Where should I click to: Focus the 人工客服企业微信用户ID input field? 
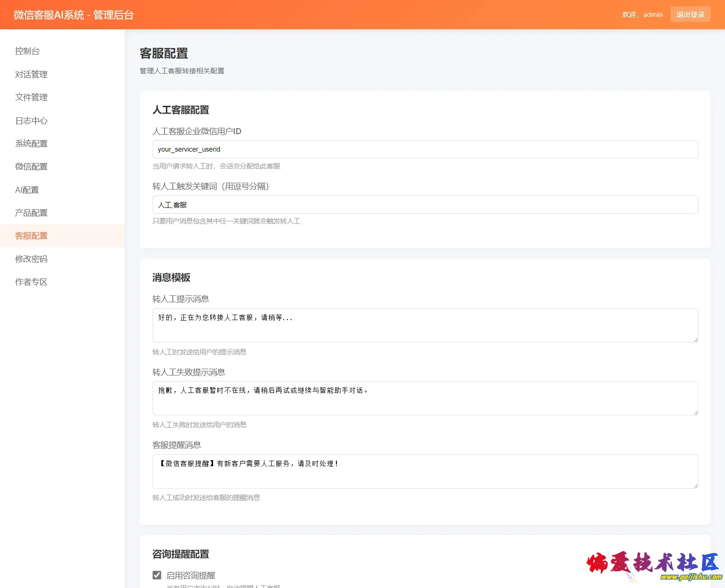[x=425, y=149]
